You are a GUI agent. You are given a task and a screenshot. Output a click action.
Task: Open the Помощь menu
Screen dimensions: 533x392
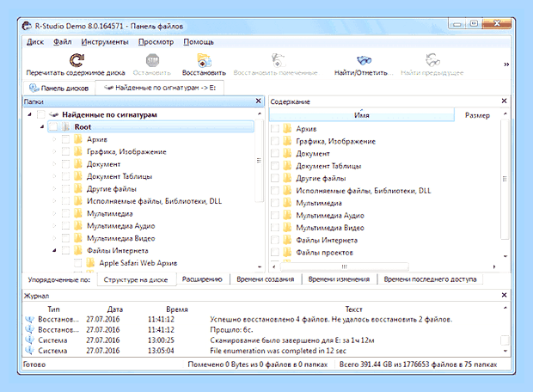(x=199, y=42)
